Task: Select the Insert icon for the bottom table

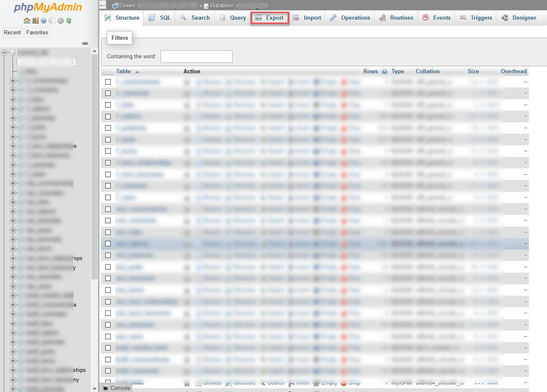Action: pyautogui.click(x=299, y=382)
